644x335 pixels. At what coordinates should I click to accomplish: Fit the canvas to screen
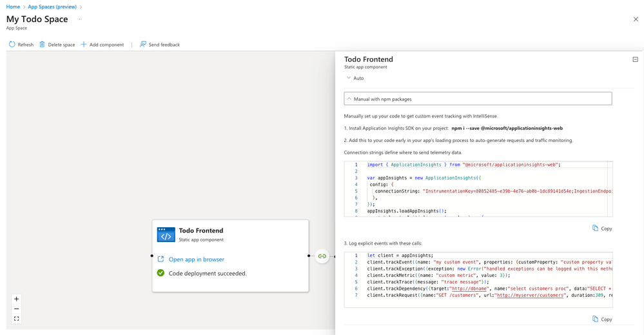coord(17,319)
